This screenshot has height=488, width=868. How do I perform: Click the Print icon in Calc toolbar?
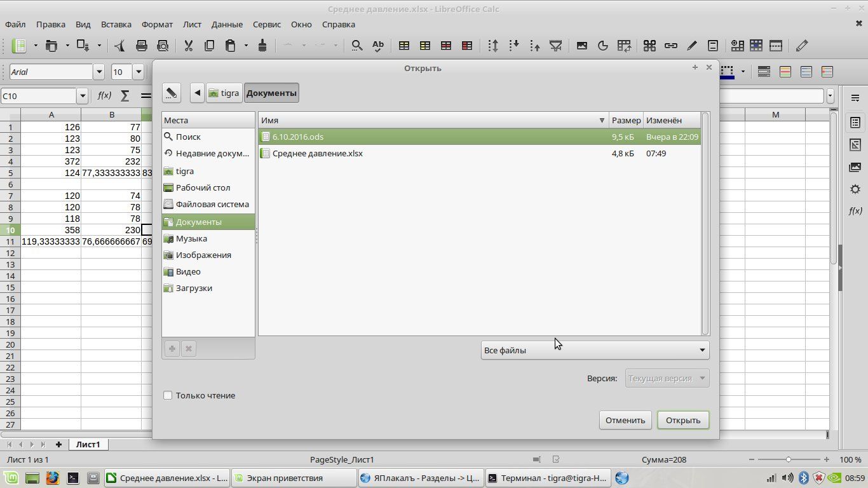click(x=142, y=46)
